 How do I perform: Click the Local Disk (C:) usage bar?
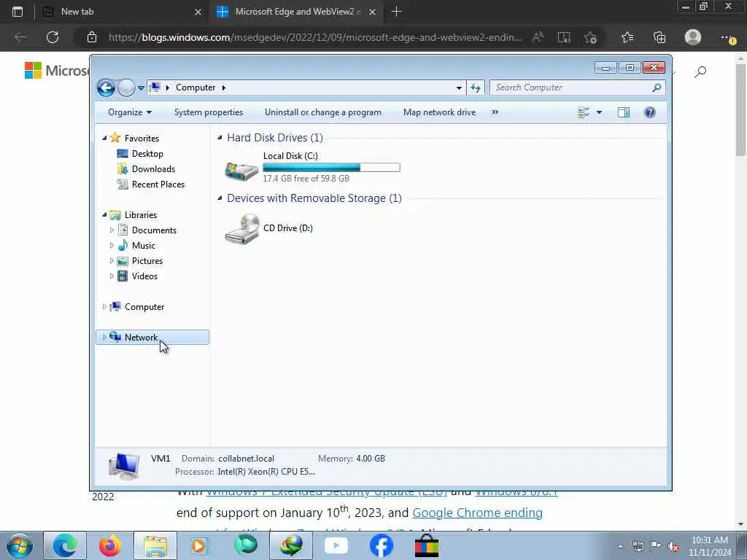click(x=332, y=167)
